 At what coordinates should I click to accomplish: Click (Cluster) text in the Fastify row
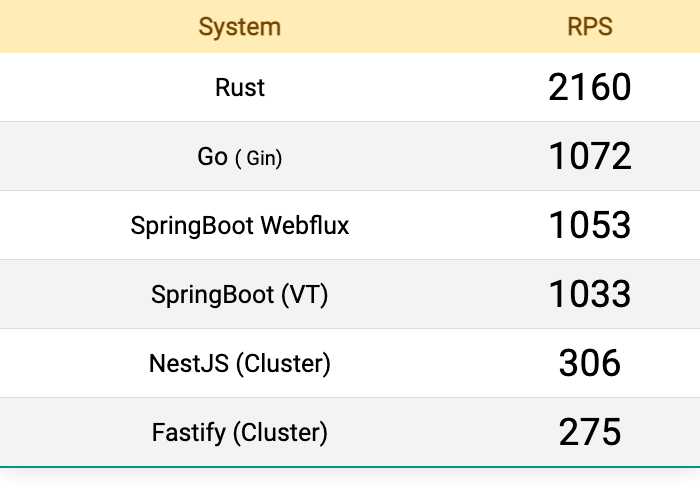point(280,433)
